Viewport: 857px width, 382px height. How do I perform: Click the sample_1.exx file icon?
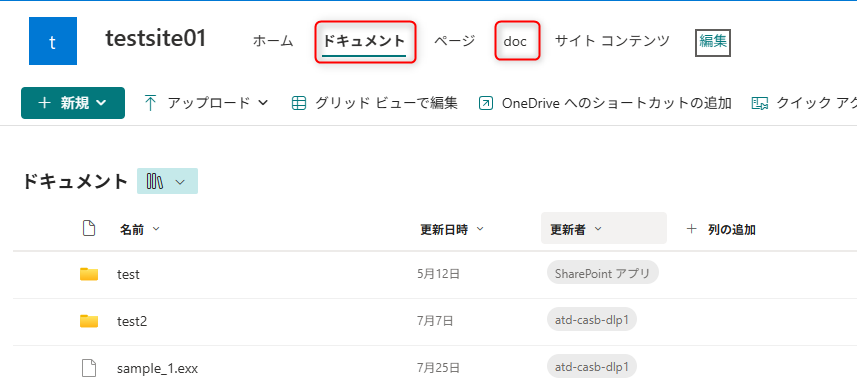[x=89, y=368]
